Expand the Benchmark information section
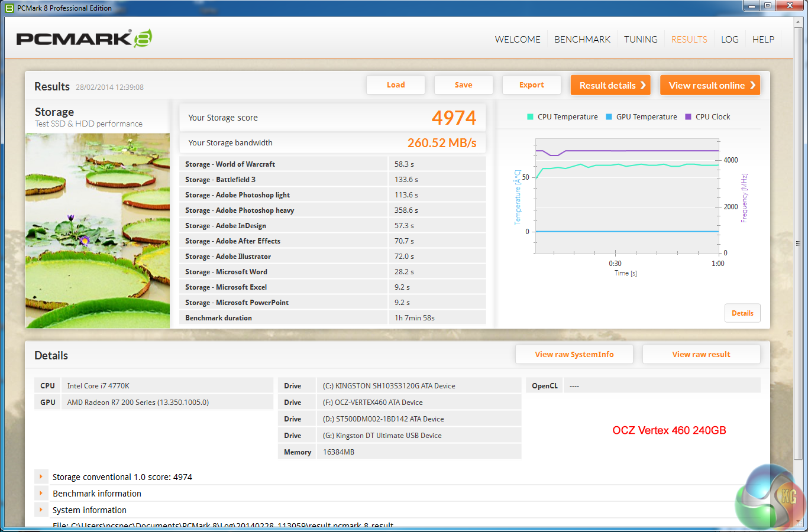The image size is (808, 532). (x=41, y=493)
